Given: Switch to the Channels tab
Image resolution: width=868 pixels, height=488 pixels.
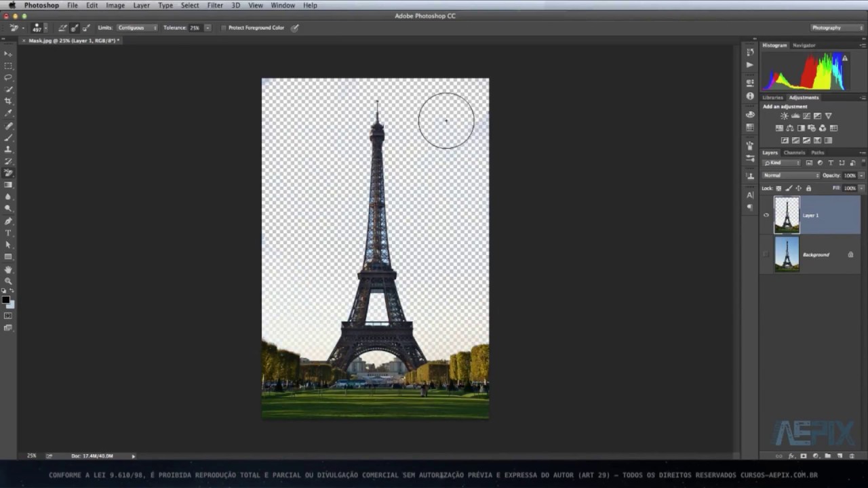Looking at the screenshot, I should [794, 152].
